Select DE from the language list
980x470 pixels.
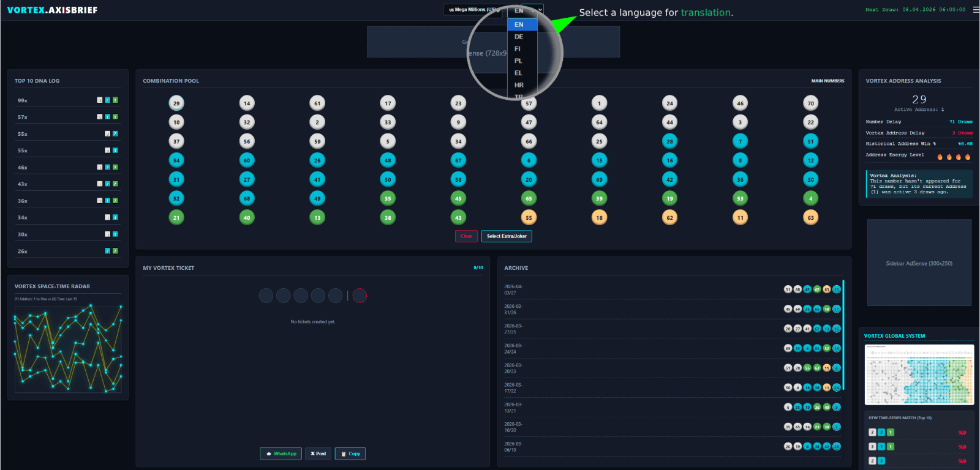pyautogui.click(x=519, y=37)
